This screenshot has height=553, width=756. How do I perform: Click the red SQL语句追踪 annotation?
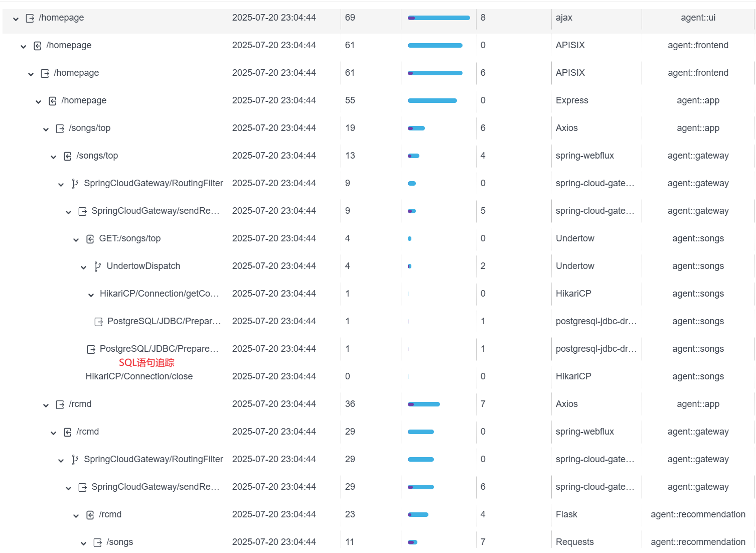point(146,362)
